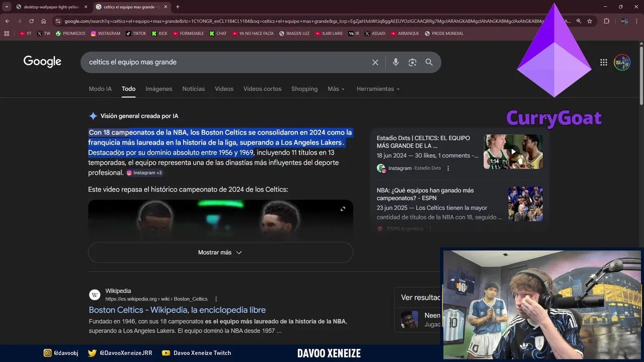Open more options for Wikipedia result
Image resolution: width=644 pixels, height=362 pixels.
tap(216, 299)
